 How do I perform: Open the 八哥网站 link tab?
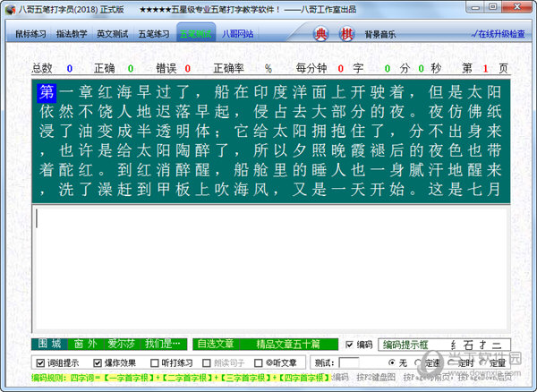coord(238,34)
